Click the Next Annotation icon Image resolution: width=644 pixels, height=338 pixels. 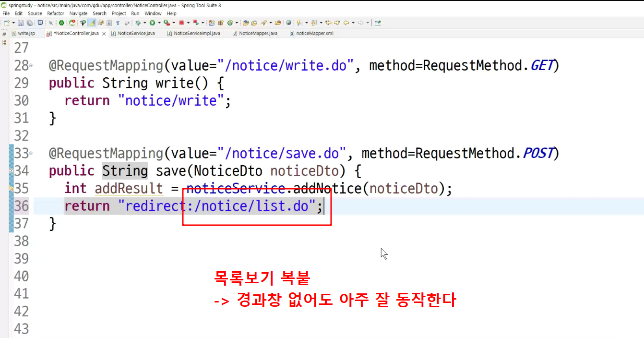(x=298, y=23)
